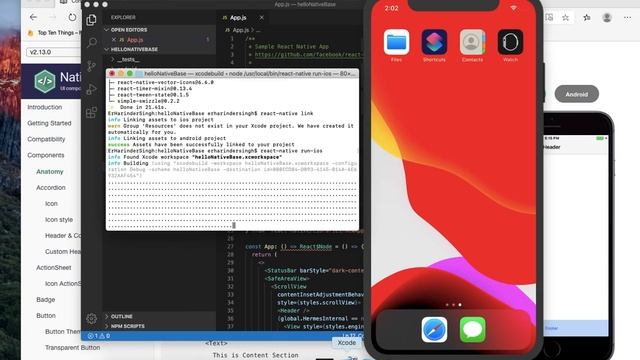Go to the Compatibility docs page
The image size is (640, 360).
46,139
